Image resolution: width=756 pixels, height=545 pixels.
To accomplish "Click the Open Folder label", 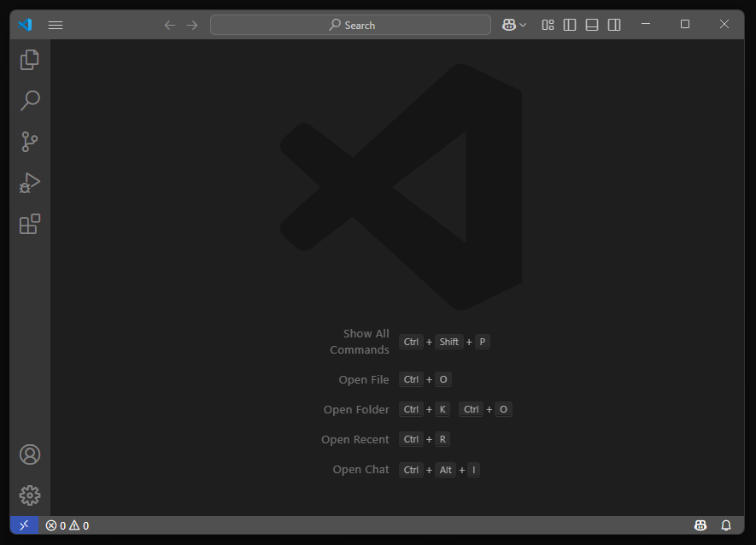I will [356, 409].
